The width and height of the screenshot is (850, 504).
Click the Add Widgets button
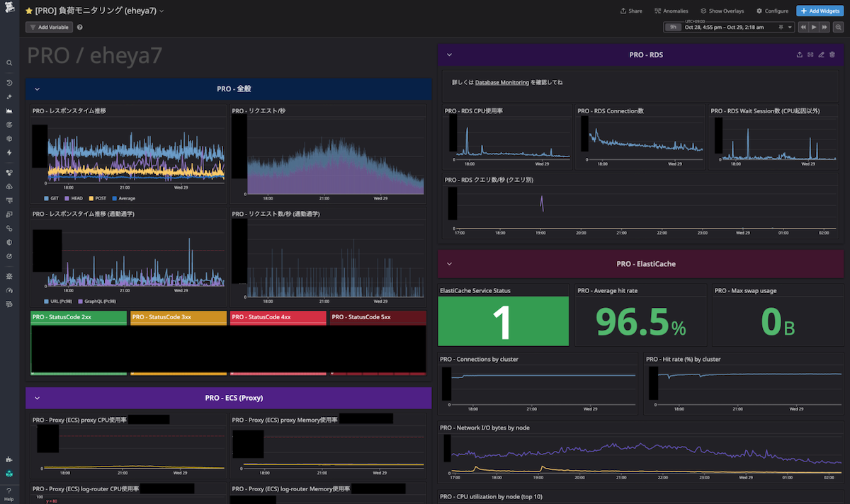pyautogui.click(x=820, y=11)
